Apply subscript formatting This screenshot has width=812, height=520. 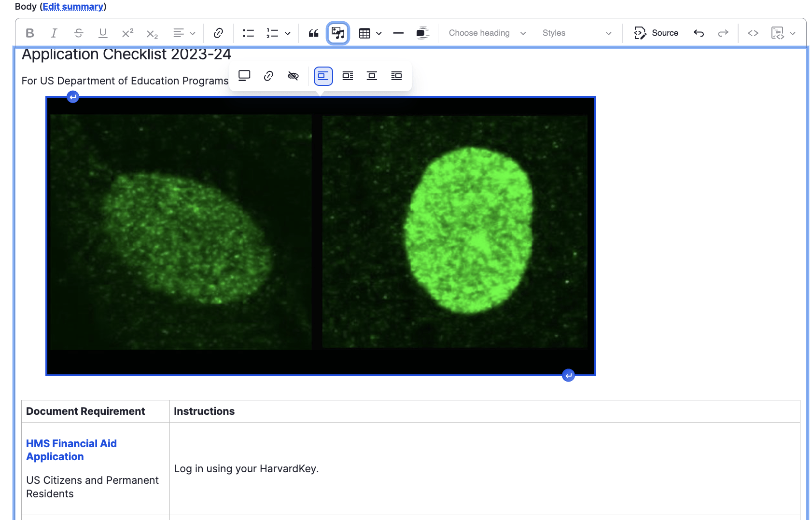click(152, 33)
